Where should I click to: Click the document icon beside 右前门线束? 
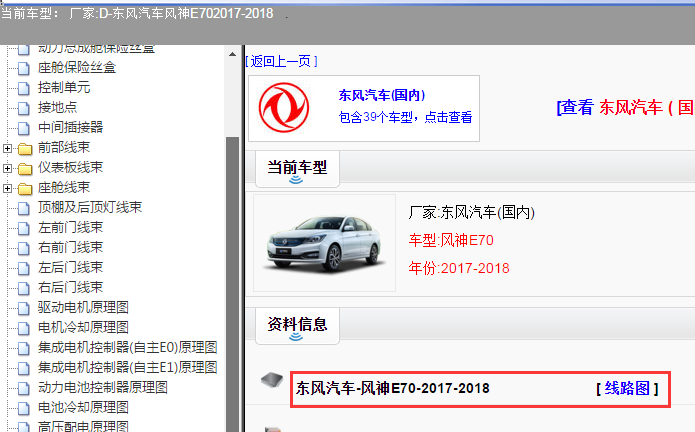tap(24, 248)
